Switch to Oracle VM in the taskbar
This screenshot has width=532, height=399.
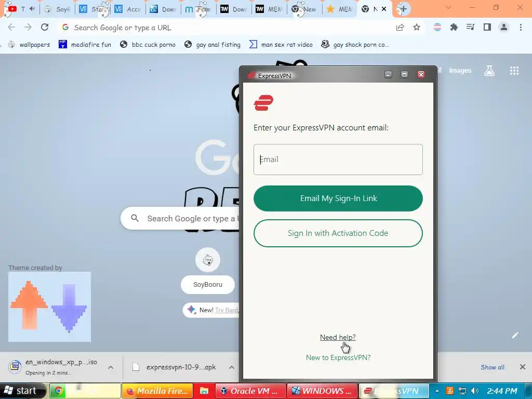[250, 391]
